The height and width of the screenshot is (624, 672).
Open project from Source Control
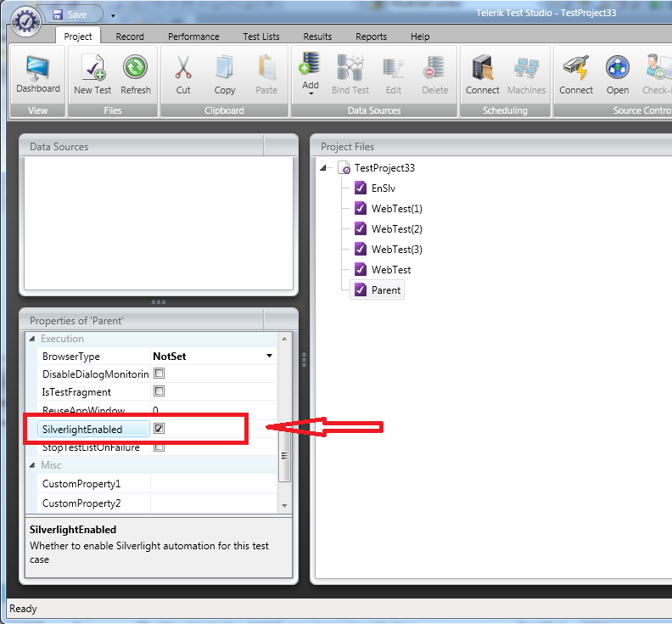click(618, 75)
